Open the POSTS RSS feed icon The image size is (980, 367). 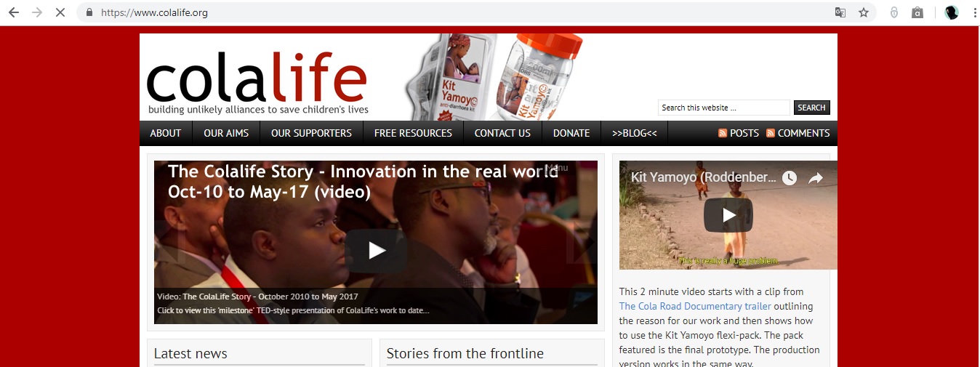[723, 133]
